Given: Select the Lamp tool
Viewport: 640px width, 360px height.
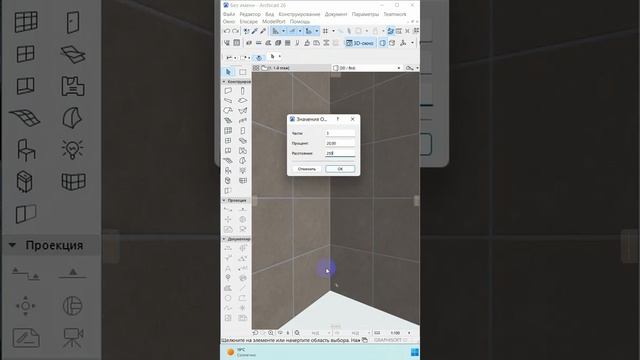Looking at the screenshot, I should [243, 171].
